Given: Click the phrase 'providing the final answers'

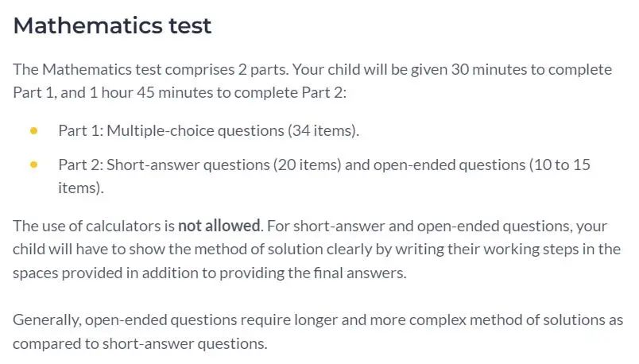Looking at the screenshot, I should 313,273.
